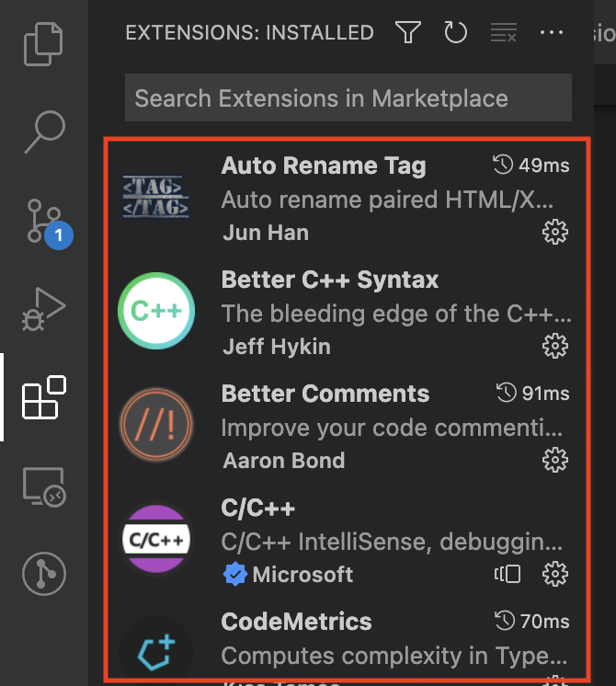The height and width of the screenshot is (686, 616).
Task: Select the C/C++ extension title
Action: click(258, 508)
